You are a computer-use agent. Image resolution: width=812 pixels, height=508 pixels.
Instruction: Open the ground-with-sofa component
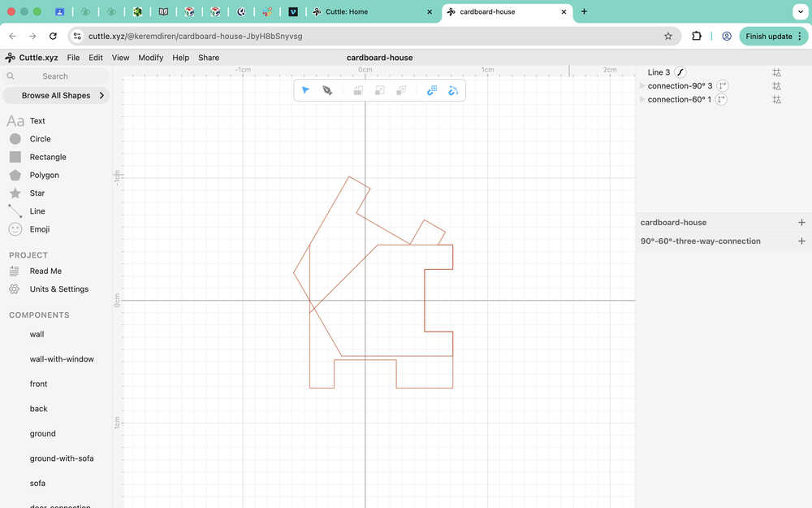[x=62, y=458]
